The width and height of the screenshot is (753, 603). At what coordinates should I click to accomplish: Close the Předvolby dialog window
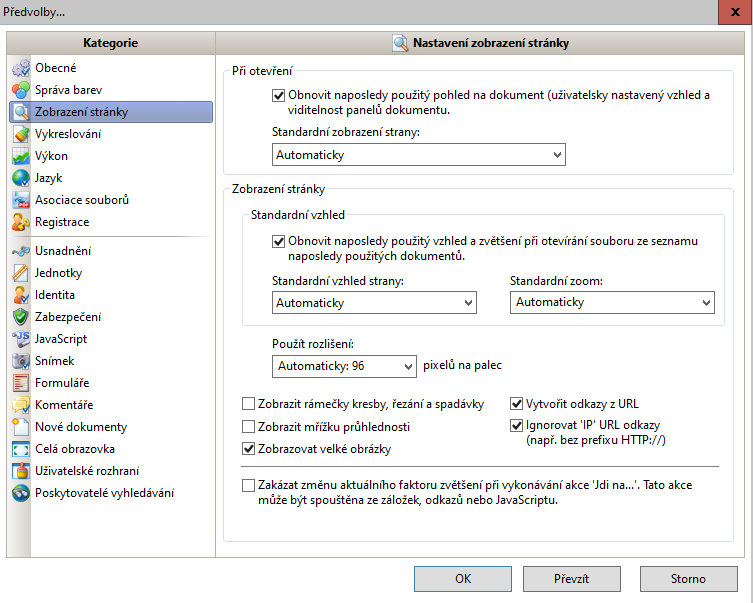(733, 12)
